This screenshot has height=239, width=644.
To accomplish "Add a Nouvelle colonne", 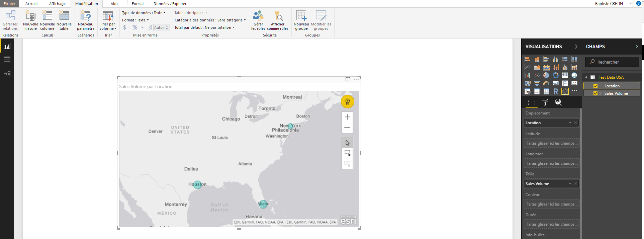I will tap(47, 20).
